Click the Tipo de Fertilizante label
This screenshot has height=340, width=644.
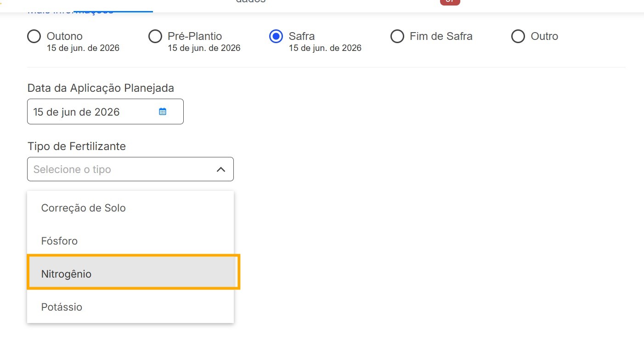pos(77,146)
